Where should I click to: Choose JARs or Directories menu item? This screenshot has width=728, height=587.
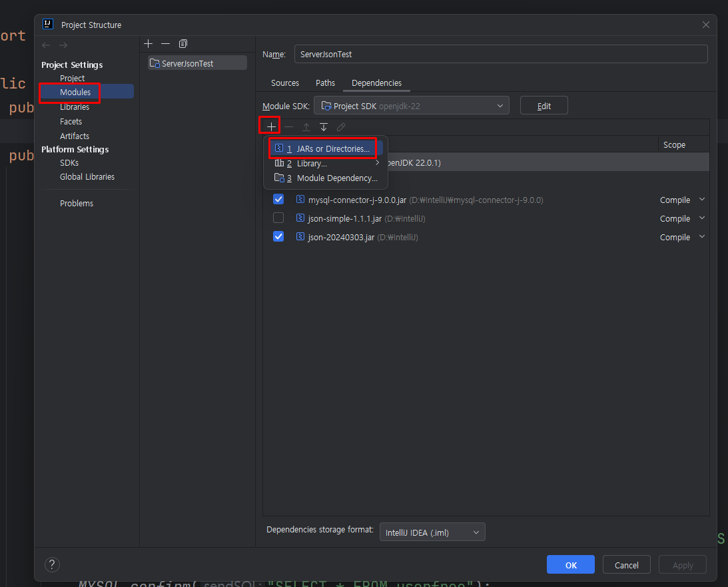click(326, 148)
